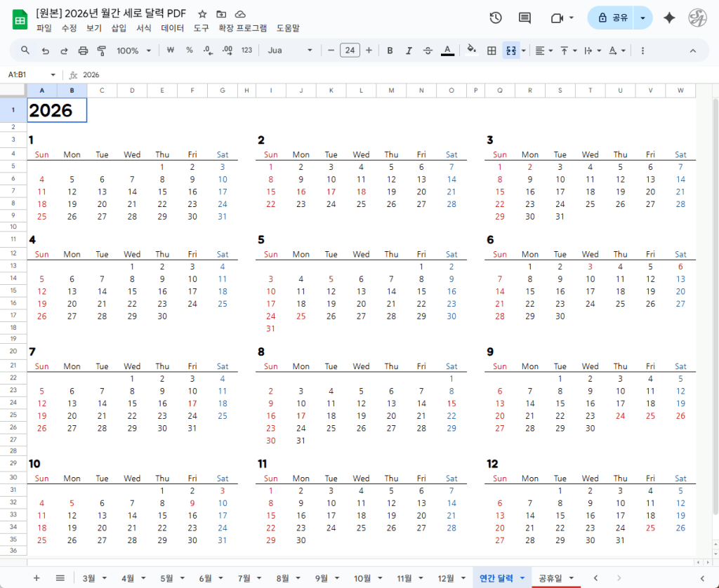Screen dimensions: 719x588
Task: Toggle strikethrough formatting
Action: click(428, 51)
